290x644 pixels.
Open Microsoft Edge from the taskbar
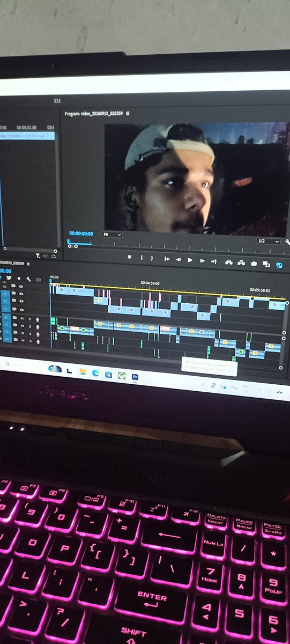(95, 372)
